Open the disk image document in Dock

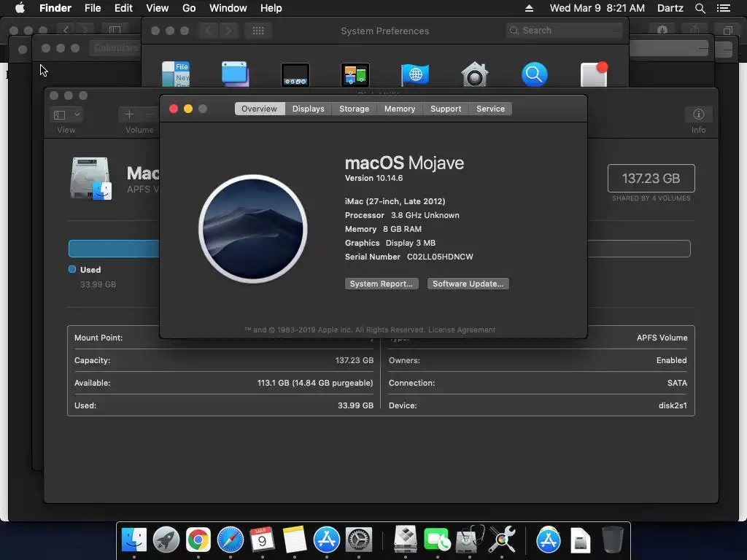(x=580, y=540)
